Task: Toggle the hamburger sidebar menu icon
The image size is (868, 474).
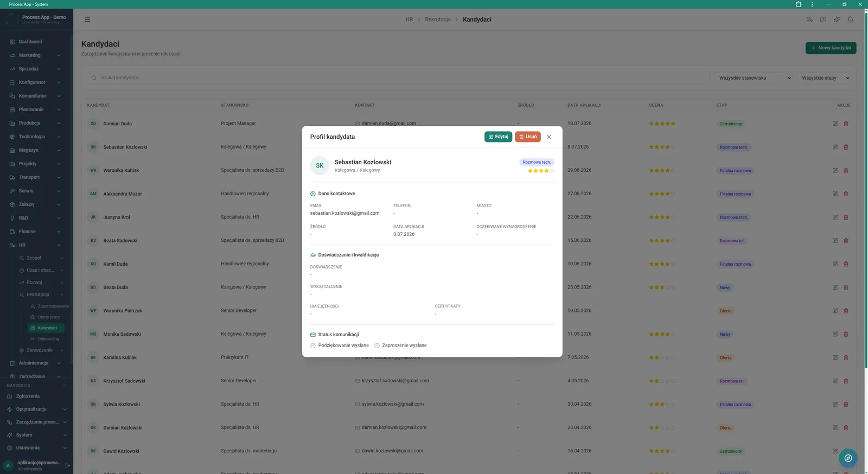Action: [x=87, y=20]
